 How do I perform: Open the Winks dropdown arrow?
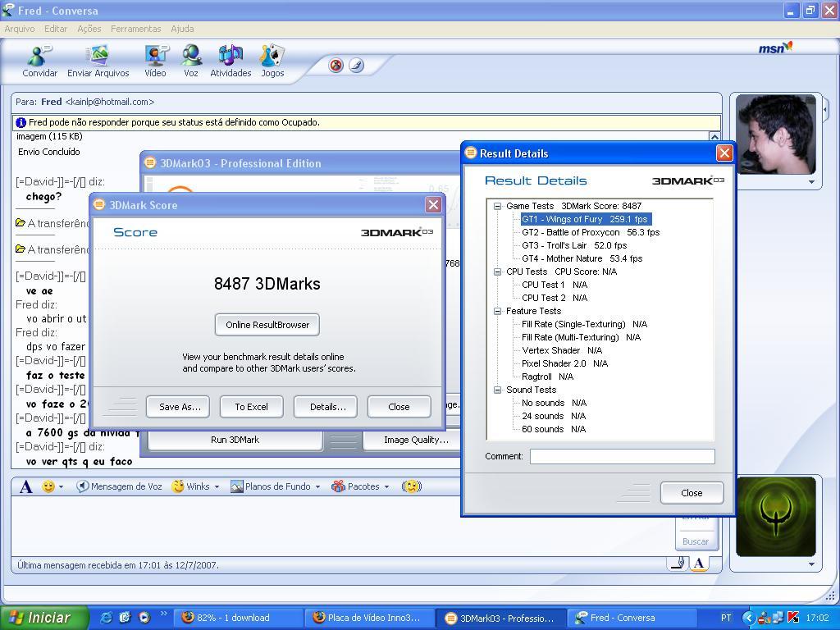click(217, 487)
